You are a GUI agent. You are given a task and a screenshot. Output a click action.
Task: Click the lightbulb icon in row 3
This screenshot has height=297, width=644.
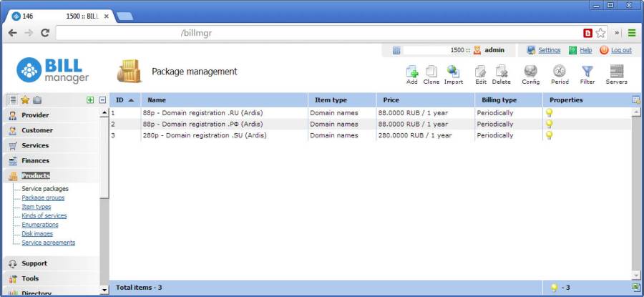pos(549,135)
